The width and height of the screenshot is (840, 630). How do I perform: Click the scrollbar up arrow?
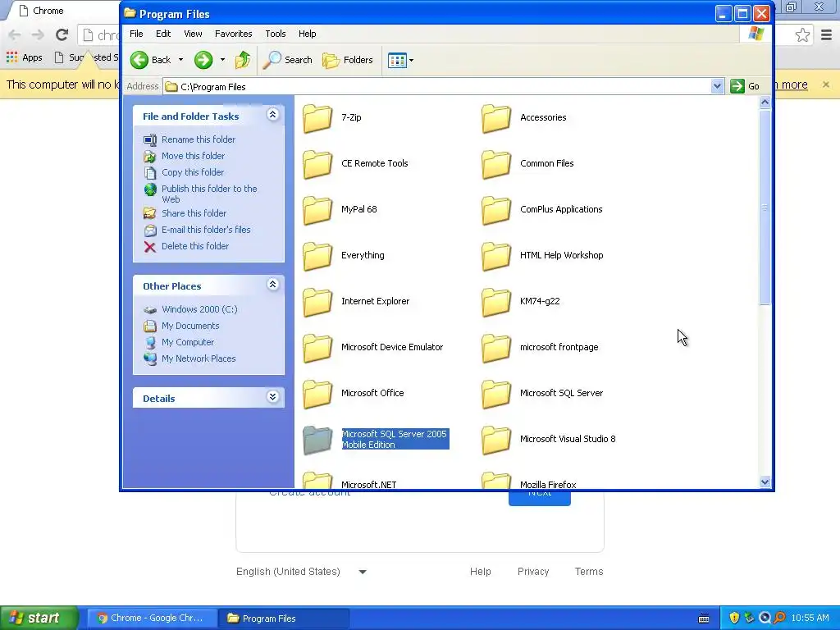765,103
